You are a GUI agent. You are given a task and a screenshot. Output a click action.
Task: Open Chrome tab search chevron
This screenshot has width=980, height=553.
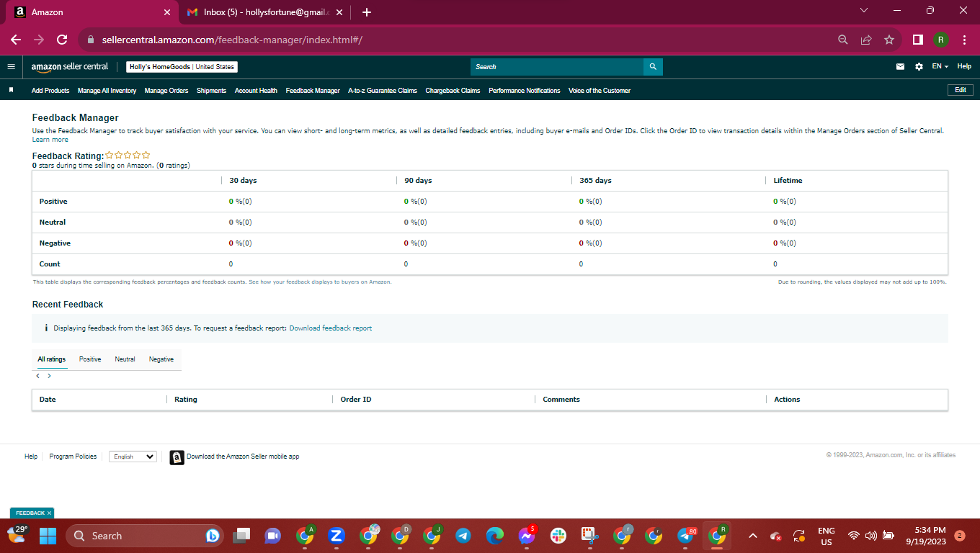click(x=864, y=11)
